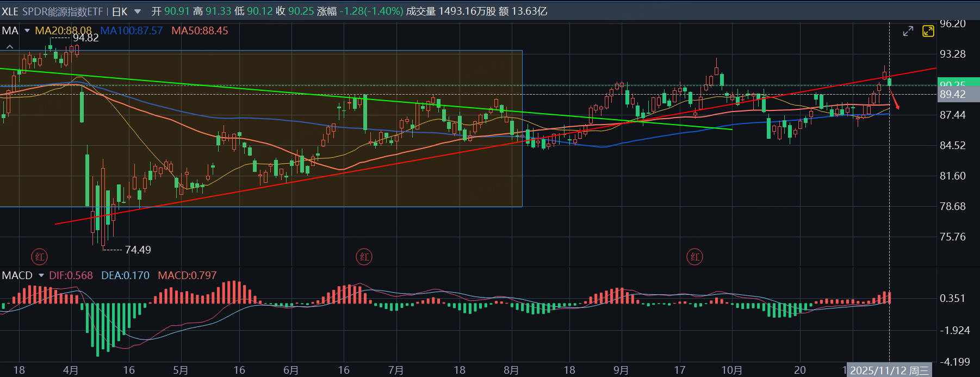Click the DIF value label in MACD panel
The image size is (980, 377).
point(71,276)
